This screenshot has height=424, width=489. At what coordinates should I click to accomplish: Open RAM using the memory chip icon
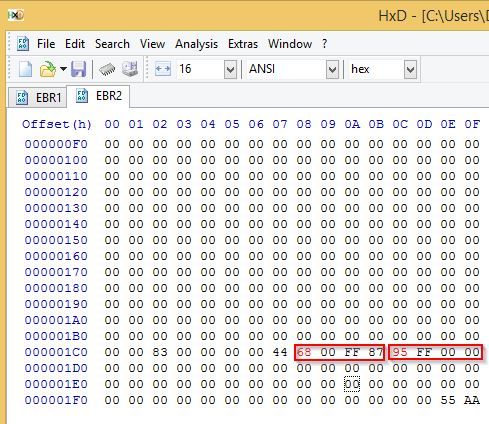(107, 69)
